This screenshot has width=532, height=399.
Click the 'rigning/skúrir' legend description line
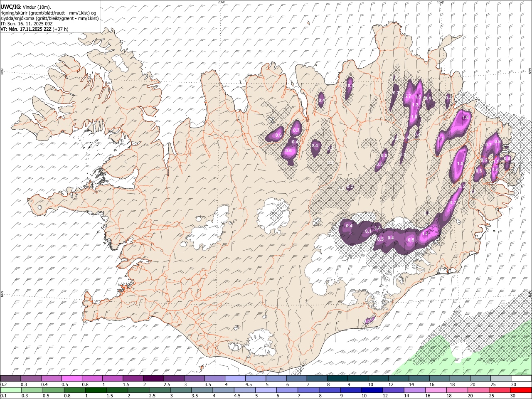pos(49,13)
